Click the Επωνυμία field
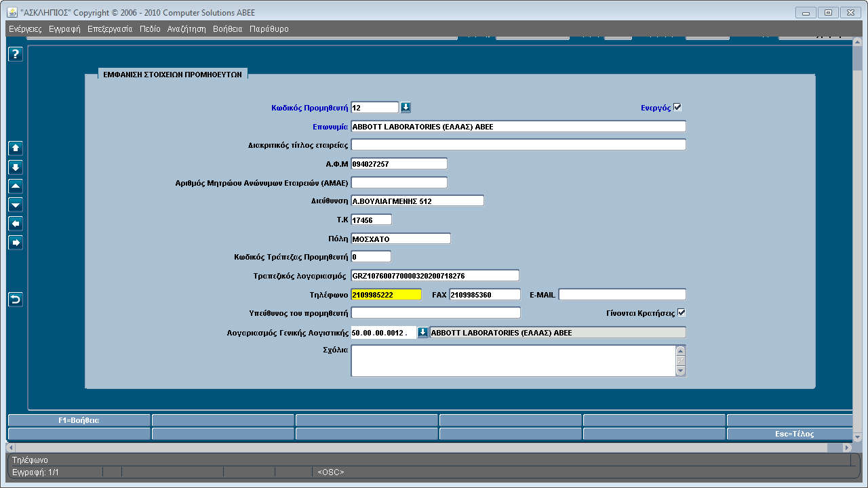Image resolution: width=868 pixels, height=488 pixels. coord(518,126)
